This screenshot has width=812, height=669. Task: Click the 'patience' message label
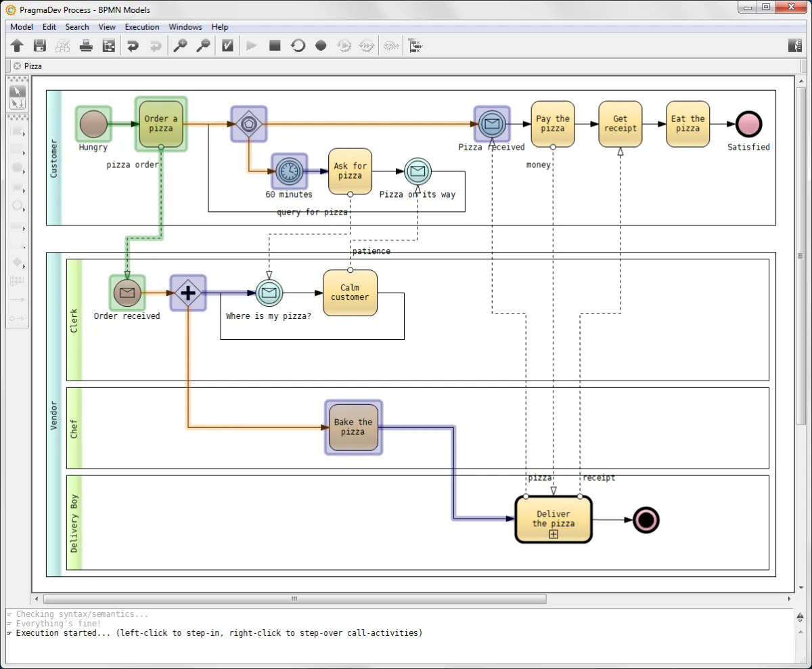pos(371,251)
